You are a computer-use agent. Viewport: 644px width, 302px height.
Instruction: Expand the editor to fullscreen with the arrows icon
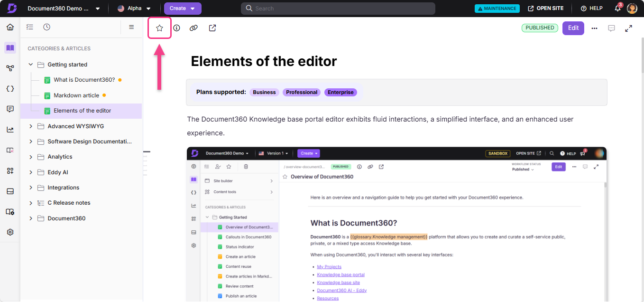629,28
